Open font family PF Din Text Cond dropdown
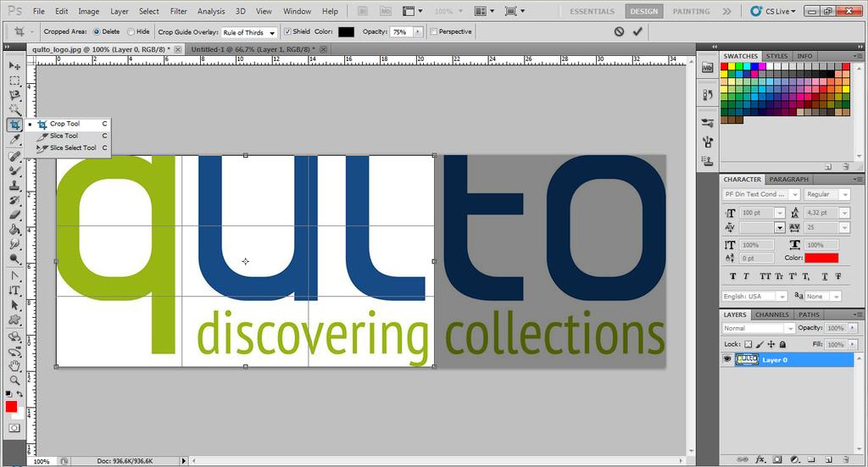This screenshot has height=467, width=868. 795,195
